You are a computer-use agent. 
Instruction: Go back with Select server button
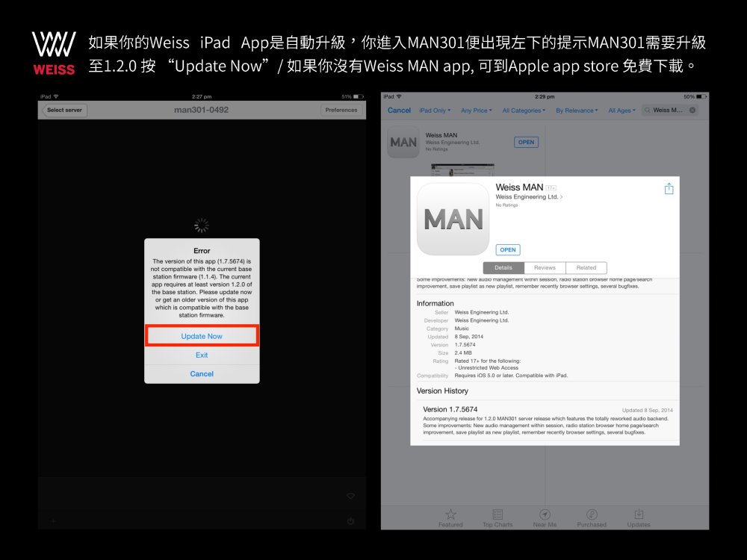click(63, 110)
